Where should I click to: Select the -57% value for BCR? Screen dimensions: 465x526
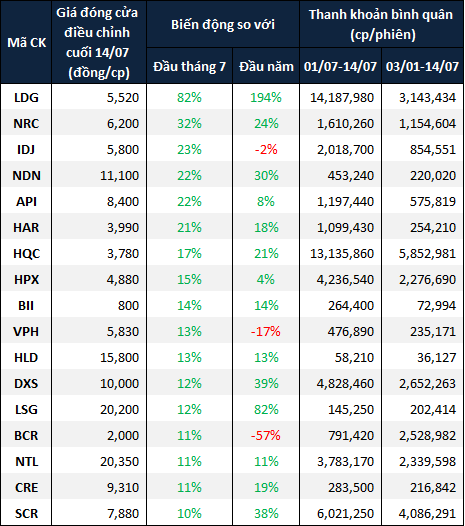coord(266,436)
